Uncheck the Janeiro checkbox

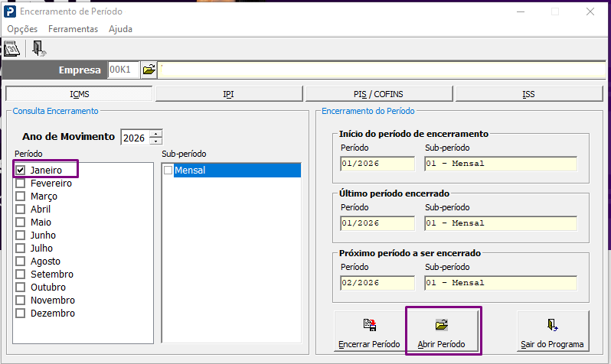coord(21,170)
